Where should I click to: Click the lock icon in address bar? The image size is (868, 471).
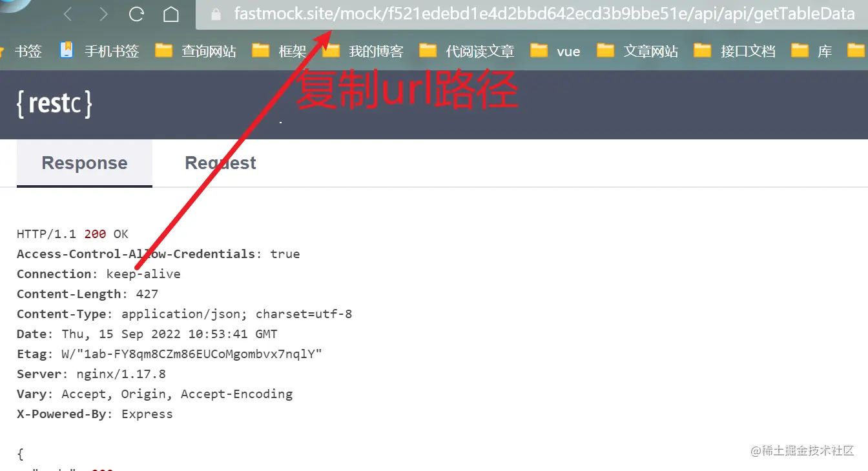216,14
